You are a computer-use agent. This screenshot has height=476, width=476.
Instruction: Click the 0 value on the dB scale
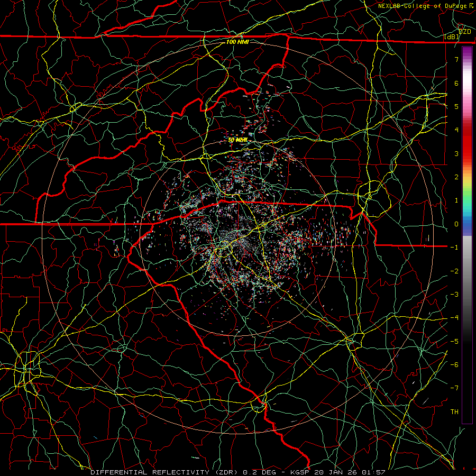(x=456, y=224)
